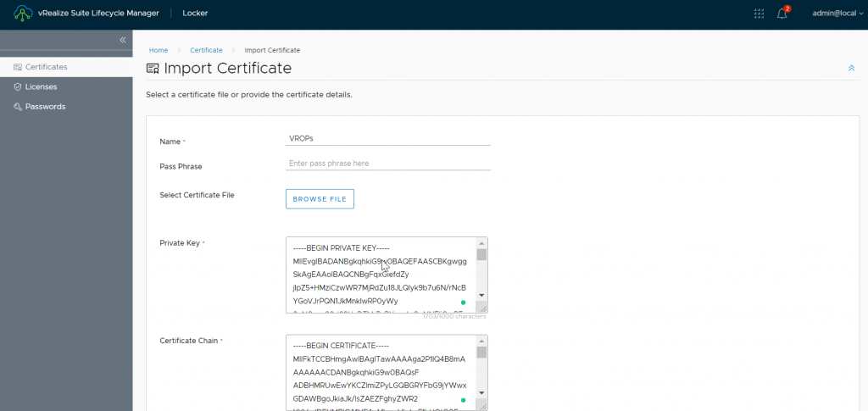Open Certificates in the sidebar
868x411 pixels.
(66, 67)
